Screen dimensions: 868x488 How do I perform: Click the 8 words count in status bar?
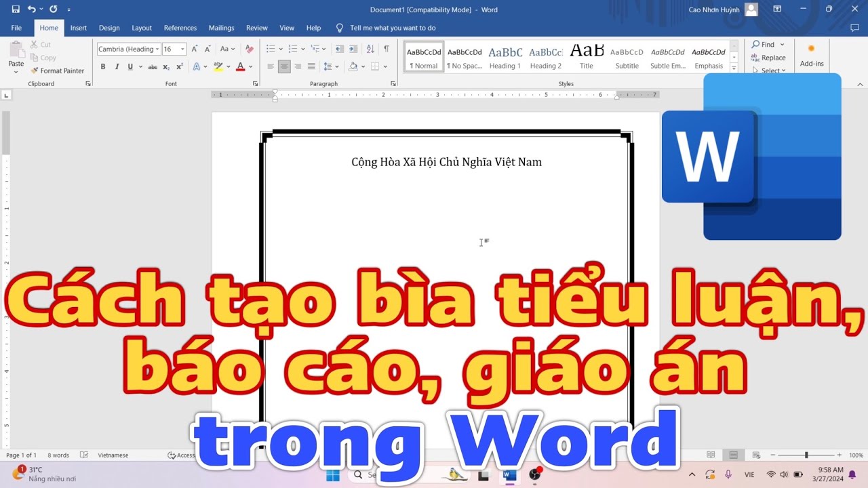coord(58,455)
